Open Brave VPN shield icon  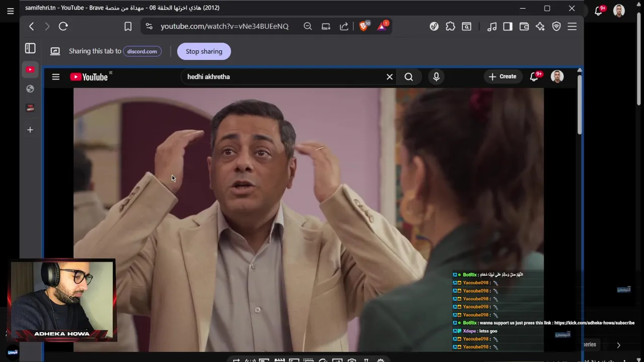pos(556,26)
